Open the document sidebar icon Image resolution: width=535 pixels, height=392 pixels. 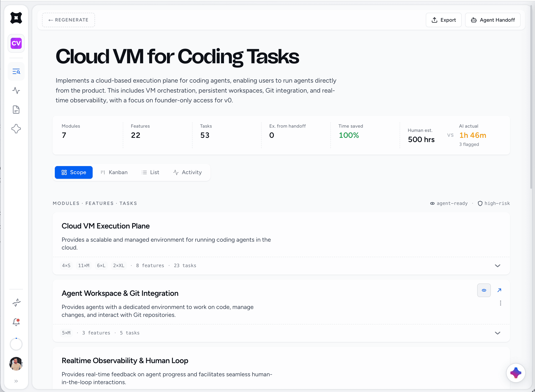[16, 110]
